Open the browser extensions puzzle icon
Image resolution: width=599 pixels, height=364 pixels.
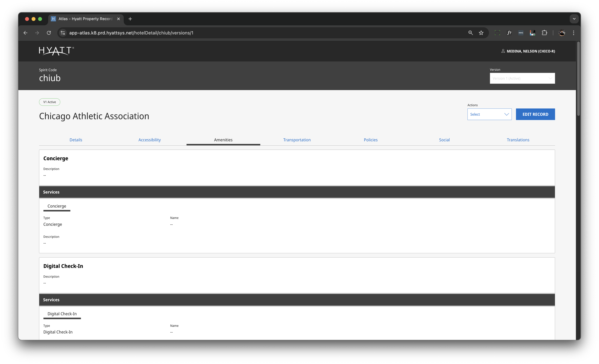(x=544, y=33)
